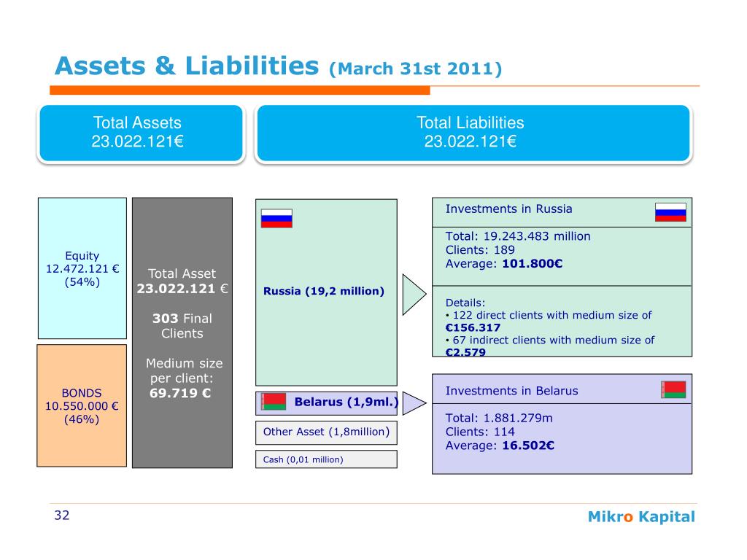Click the Other Asset (1,8million) box

(x=326, y=432)
